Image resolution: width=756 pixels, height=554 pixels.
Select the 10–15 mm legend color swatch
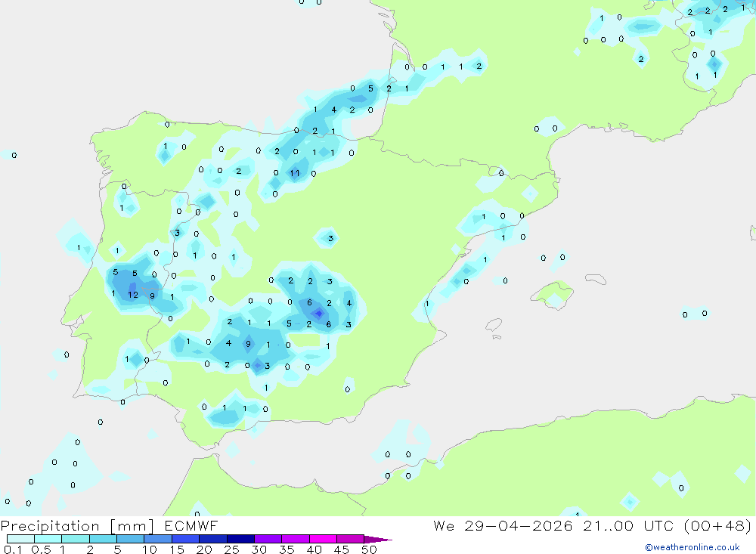(x=158, y=539)
